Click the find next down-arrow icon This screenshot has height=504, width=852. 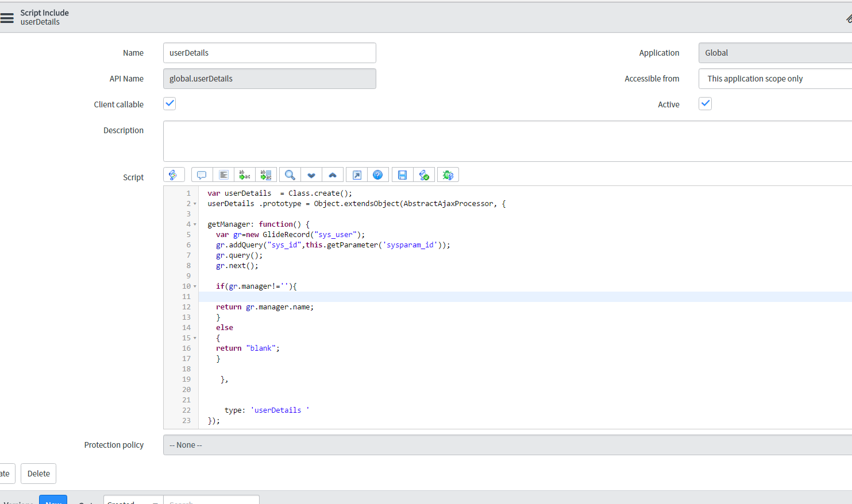point(311,175)
